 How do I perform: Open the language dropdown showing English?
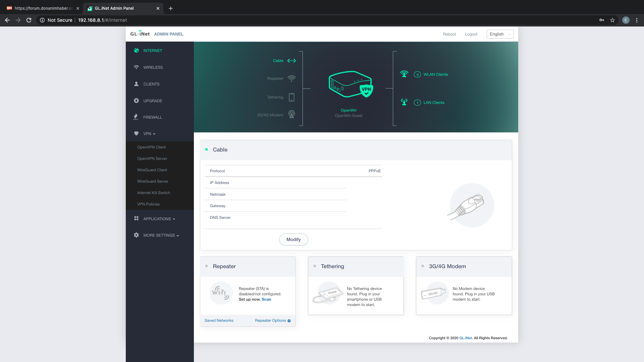pos(500,34)
